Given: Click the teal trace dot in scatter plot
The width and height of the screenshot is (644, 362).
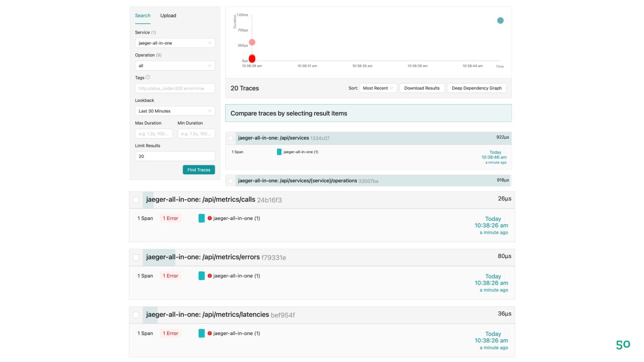Looking at the screenshot, I should 500,21.
